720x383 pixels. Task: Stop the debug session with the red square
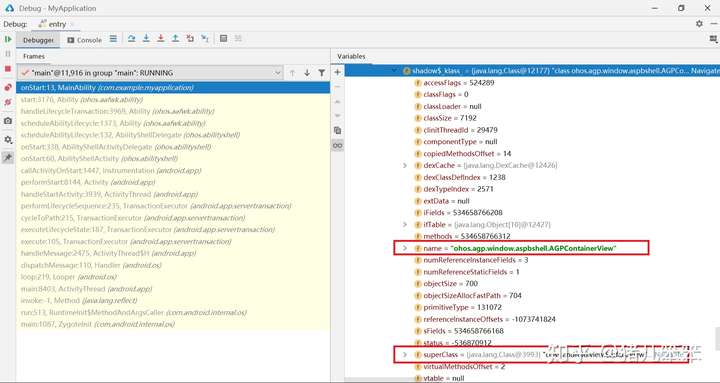(x=8, y=69)
